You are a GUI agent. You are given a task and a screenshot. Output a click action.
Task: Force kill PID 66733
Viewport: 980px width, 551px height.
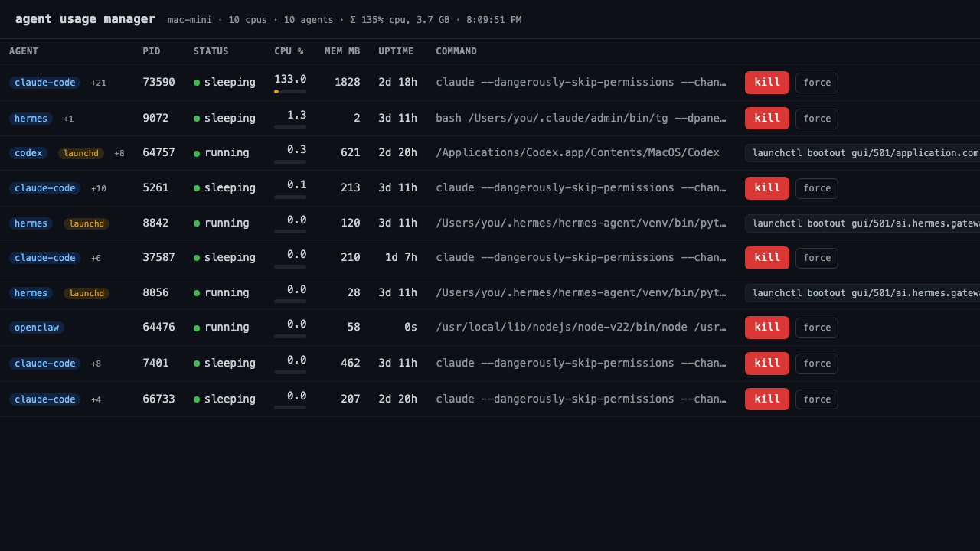[x=817, y=399]
